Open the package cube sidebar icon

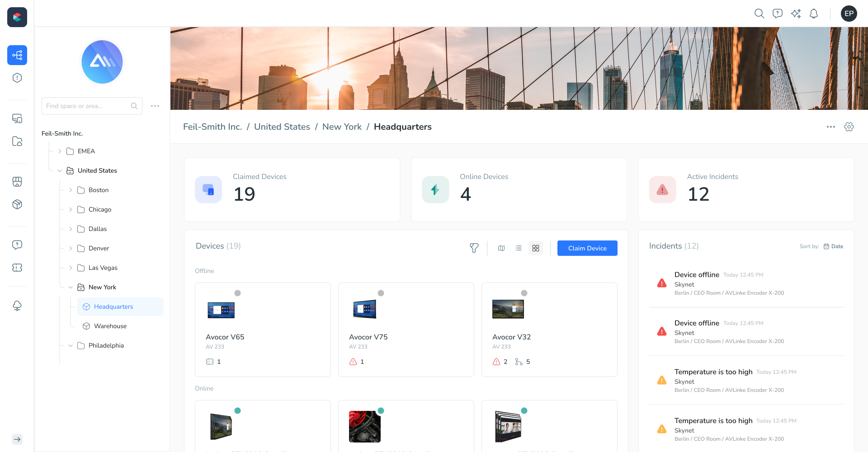point(17,204)
